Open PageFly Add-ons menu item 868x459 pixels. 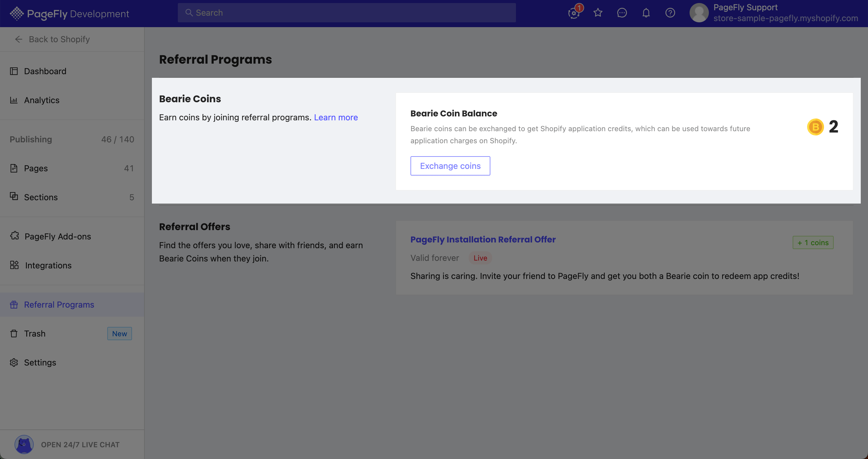72,236
